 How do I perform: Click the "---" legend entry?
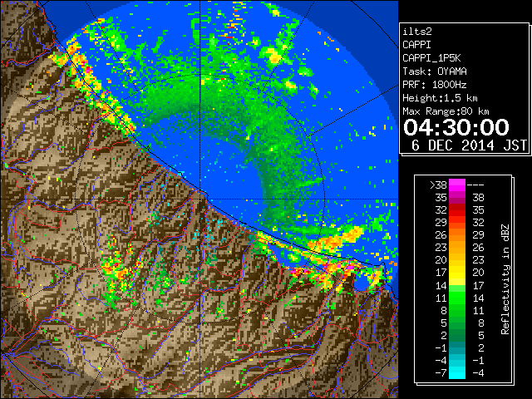tap(475, 185)
